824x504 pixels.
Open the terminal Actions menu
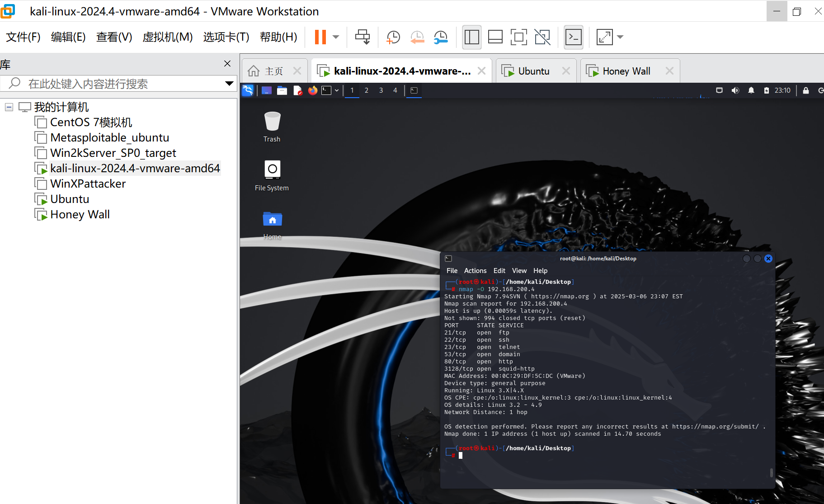coord(475,271)
